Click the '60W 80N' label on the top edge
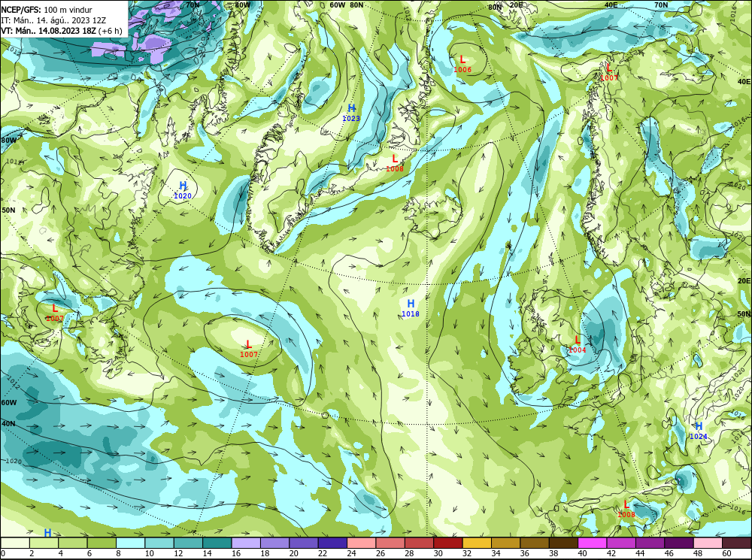Image resolution: width=752 pixels, height=560 pixels. pyautogui.click(x=346, y=5)
